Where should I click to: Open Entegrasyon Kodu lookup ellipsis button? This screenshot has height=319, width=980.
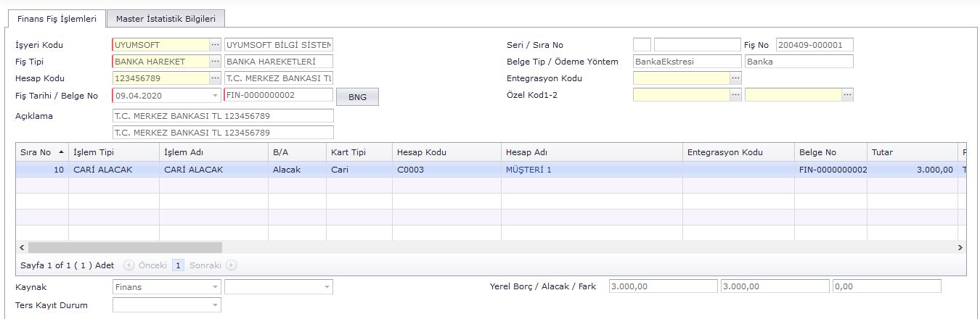pyautogui.click(x=735, y=78)
